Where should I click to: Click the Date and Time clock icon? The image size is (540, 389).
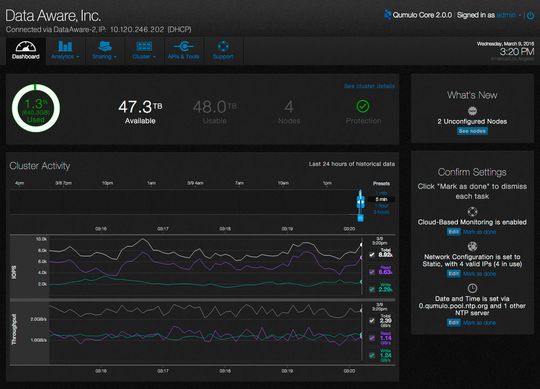click(472, 288)
